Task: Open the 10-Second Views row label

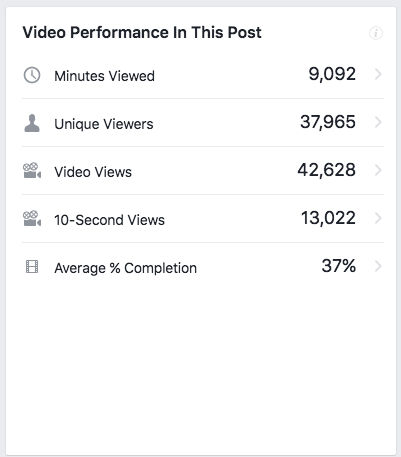Action: coord(109,220)
